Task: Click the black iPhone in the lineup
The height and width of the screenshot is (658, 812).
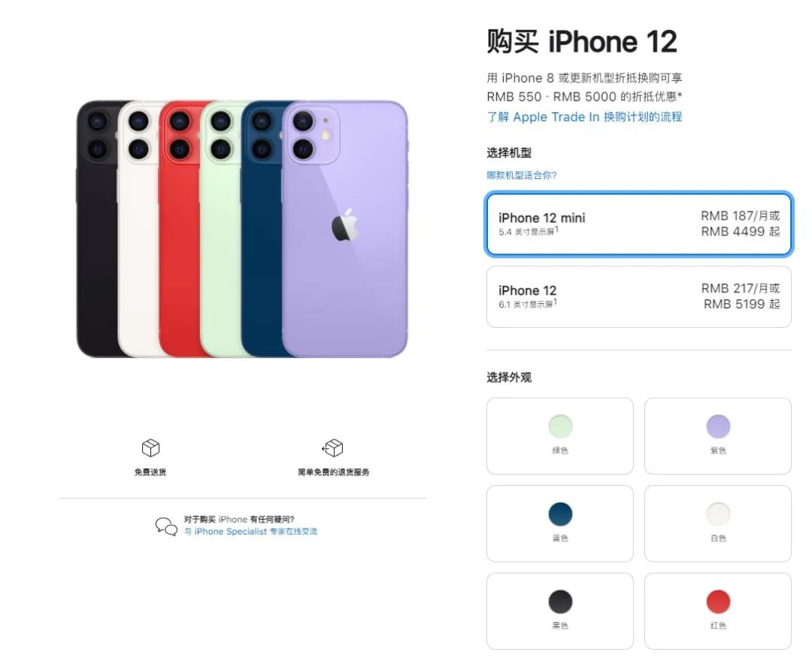Action: coord(97,229)
